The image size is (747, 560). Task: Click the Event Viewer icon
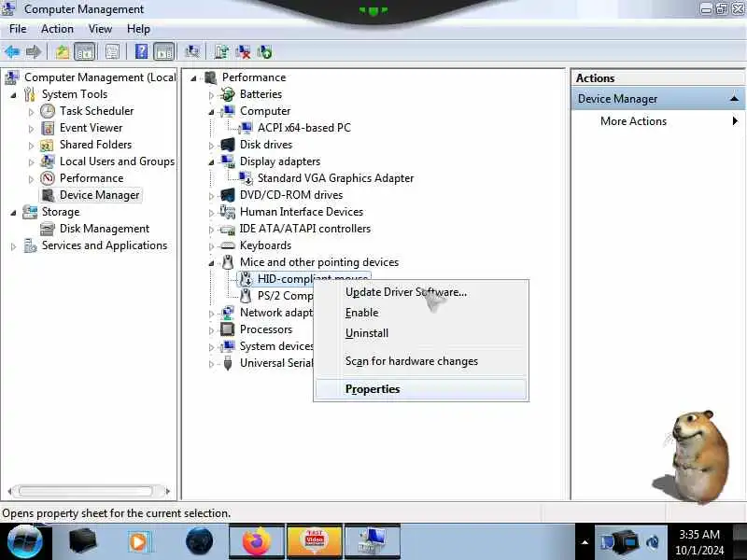click(48, 128)
